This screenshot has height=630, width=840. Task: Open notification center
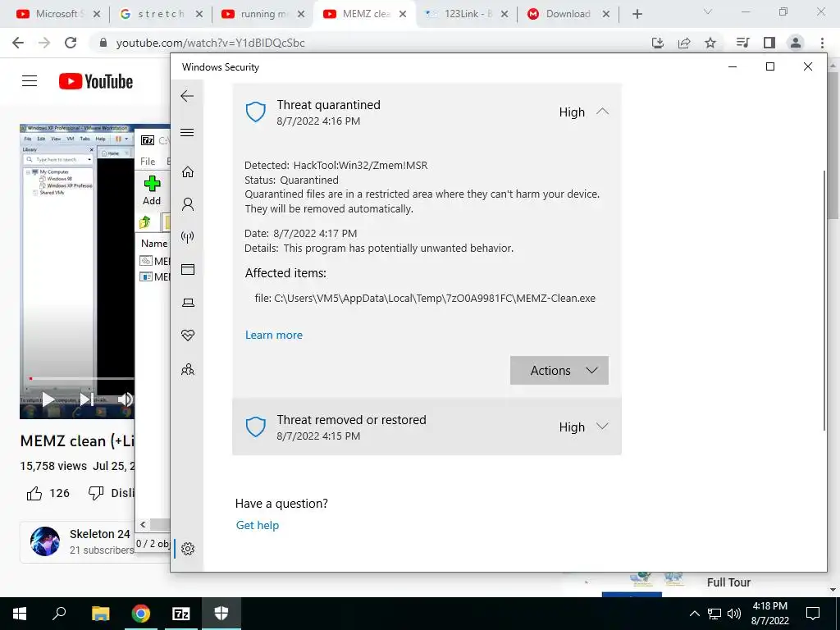point(813,614)
